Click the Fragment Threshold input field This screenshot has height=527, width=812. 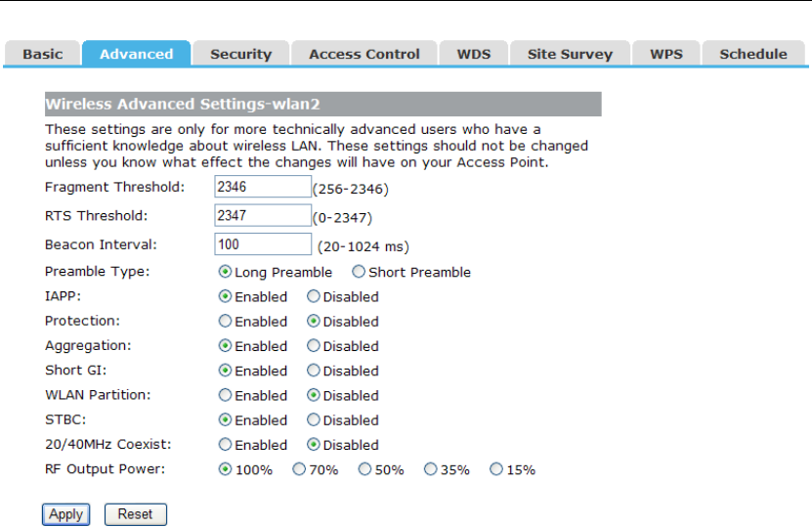point(262,187)
